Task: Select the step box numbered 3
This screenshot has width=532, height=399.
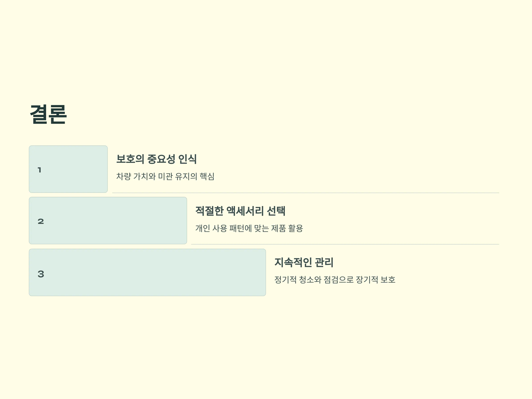Action: tap(147, 272)
